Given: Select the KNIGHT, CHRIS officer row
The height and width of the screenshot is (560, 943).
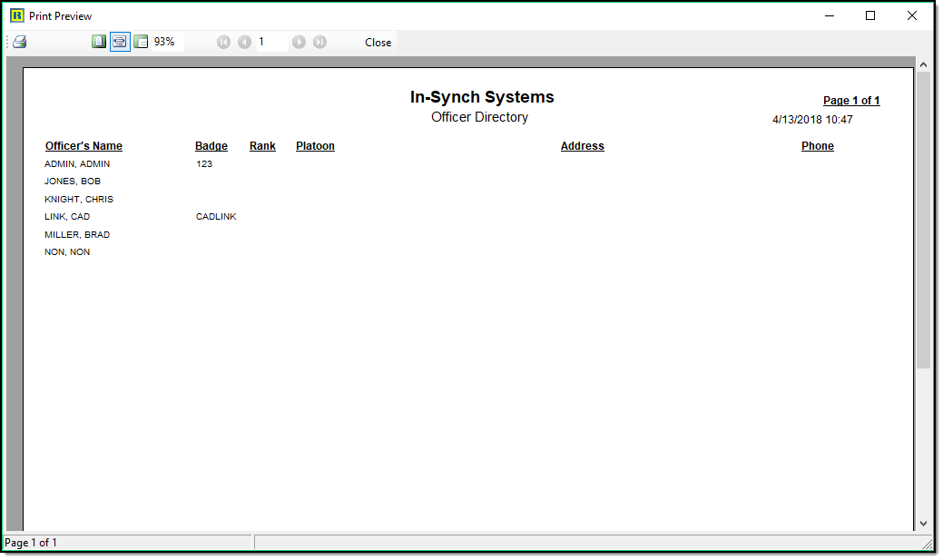Looking at the screenshot, I should pos(79,200).
